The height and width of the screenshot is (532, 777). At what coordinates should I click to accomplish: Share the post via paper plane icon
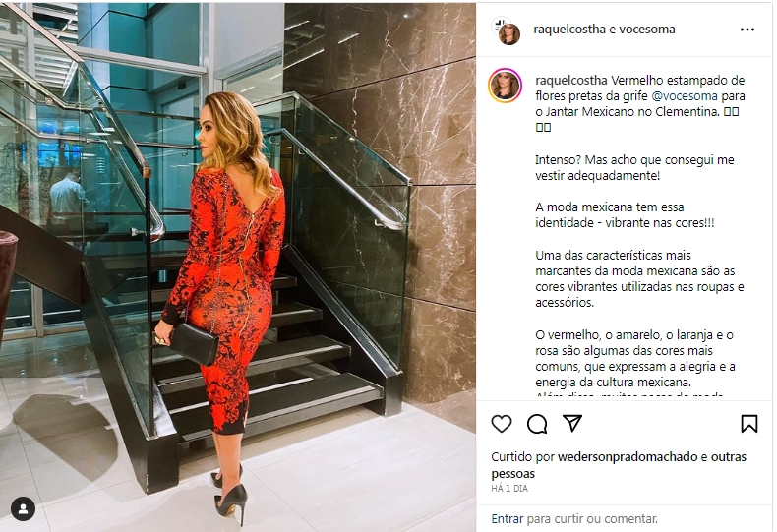tap(572, 424)
